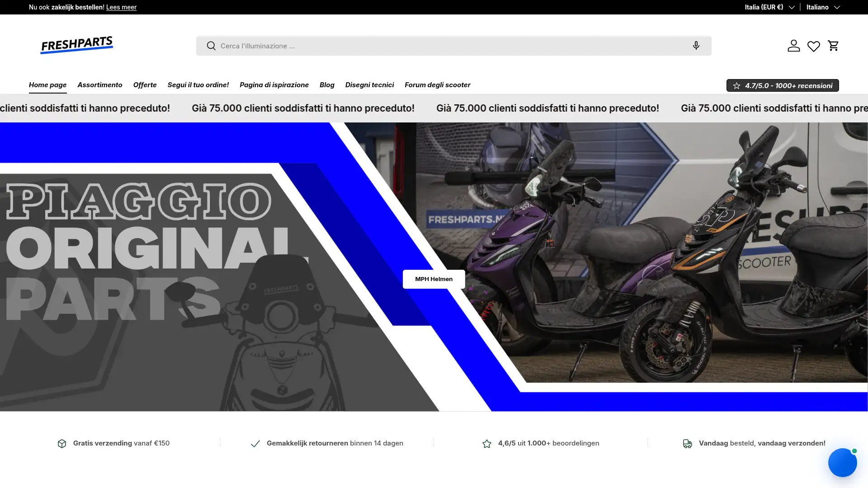The height and width of the screenshot is (488, 868).
Task: Focus the Cerca l'illuminazione search field
Action: pyautogui.click(x=453, y=46)
